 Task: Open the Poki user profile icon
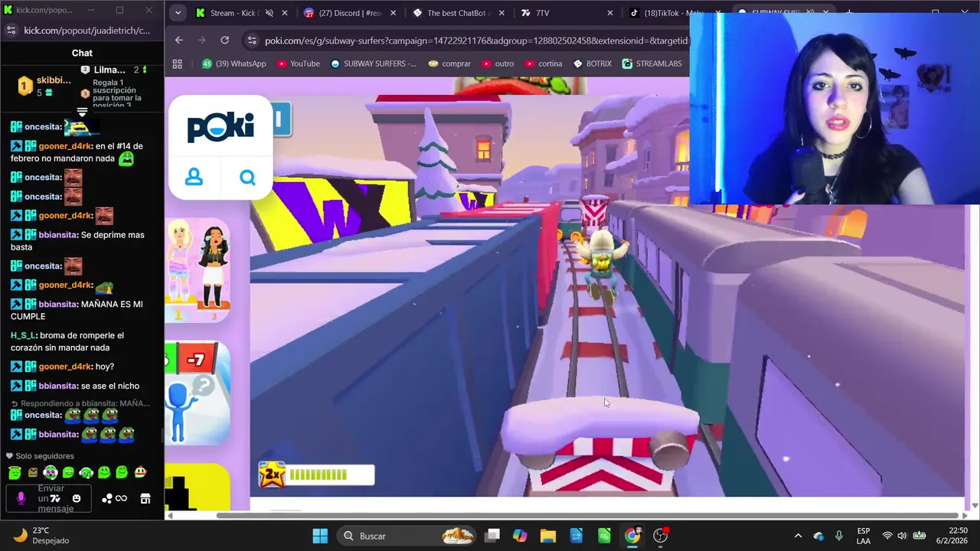click(194, 178)
